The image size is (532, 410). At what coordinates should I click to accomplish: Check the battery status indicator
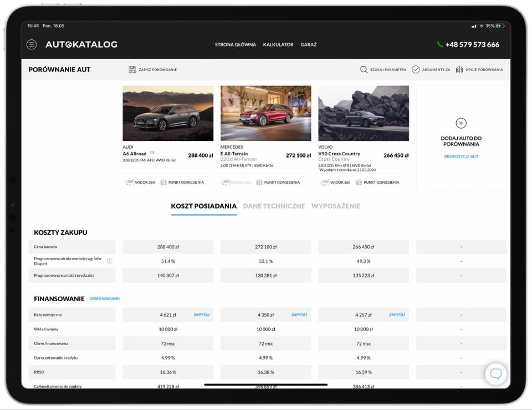tap(500, 26)
